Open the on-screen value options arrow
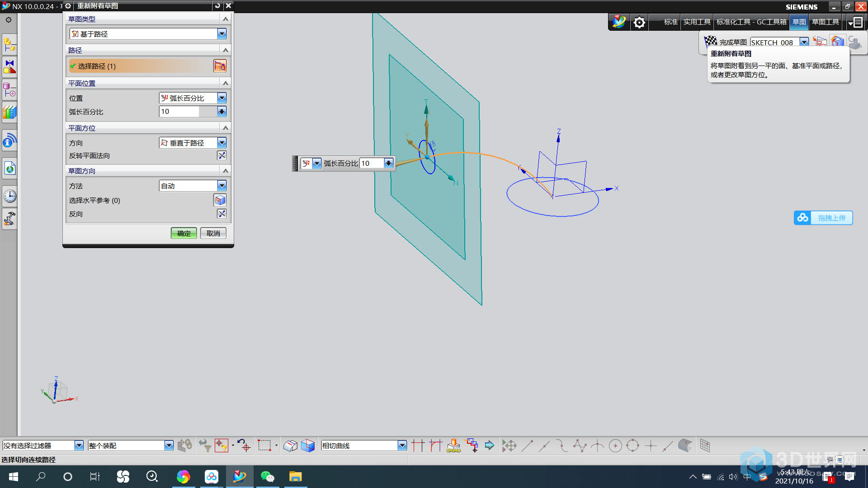The width and height of the screenshot is (868, 488). (x=388, y=163)
